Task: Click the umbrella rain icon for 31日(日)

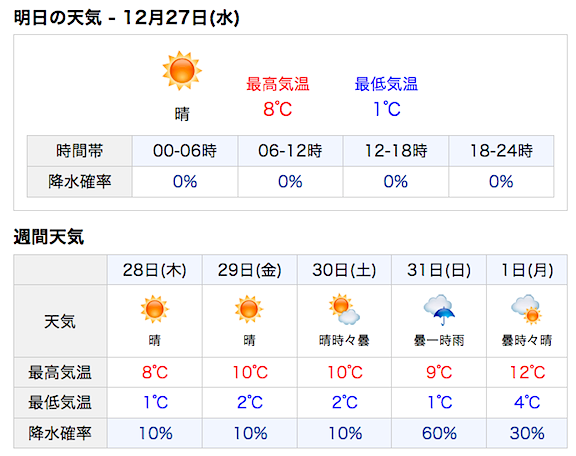Action: click(439, 309)
